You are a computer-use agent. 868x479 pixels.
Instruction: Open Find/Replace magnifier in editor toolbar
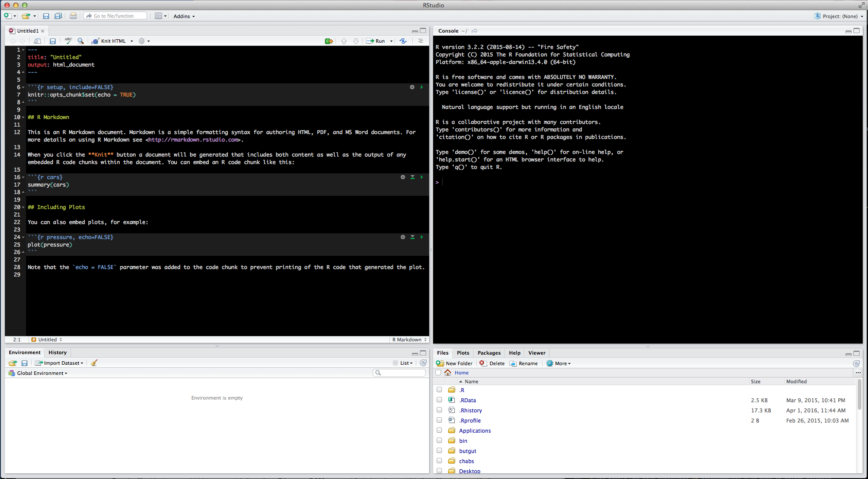pos(80,41)
